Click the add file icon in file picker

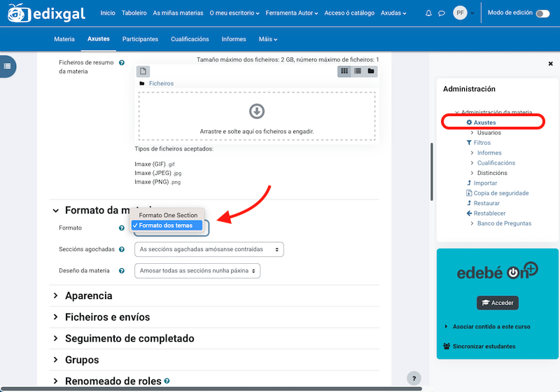(x=143, y=71)
